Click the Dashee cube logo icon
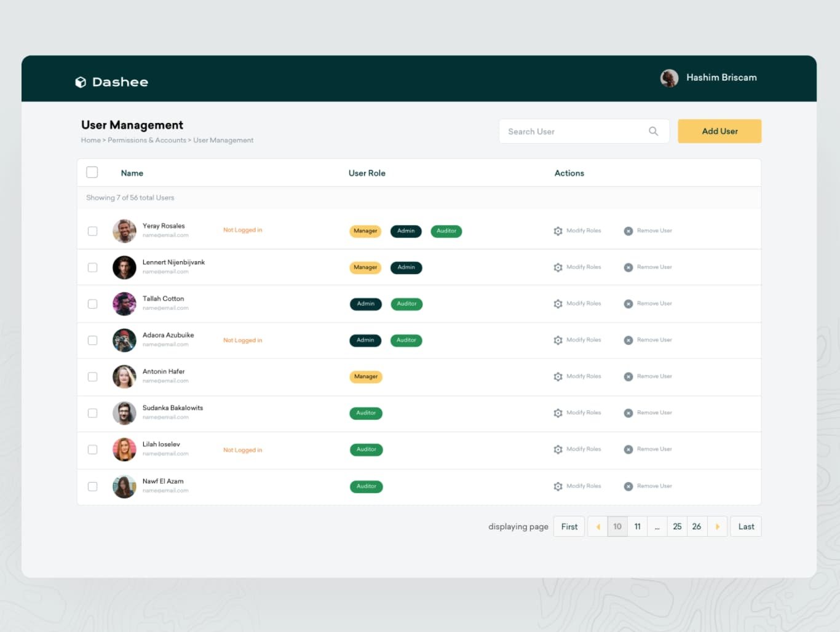 [81, 82]
